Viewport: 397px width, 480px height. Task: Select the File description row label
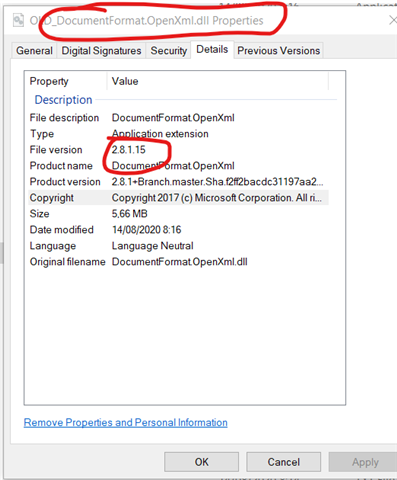coord(64,118)
